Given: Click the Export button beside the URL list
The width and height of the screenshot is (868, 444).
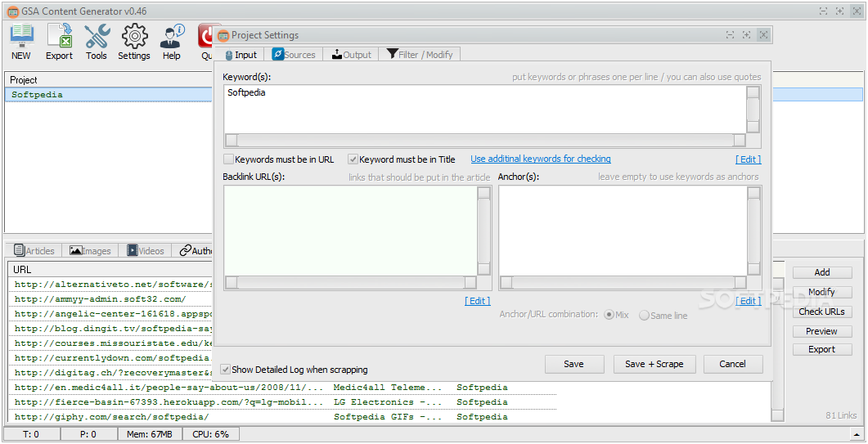Looking at the screenshot, I should [822, 349].
